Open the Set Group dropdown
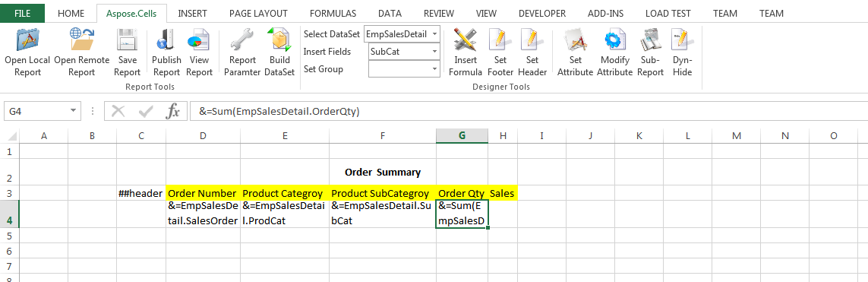This screenshot has height=282, width=868. pos(434,69)
